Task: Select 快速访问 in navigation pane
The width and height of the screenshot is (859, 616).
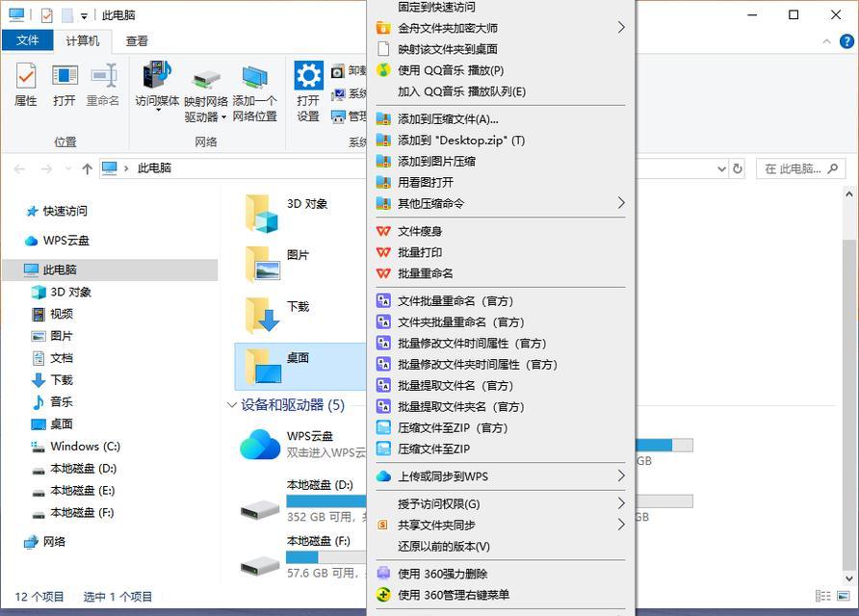Action: 65,211
